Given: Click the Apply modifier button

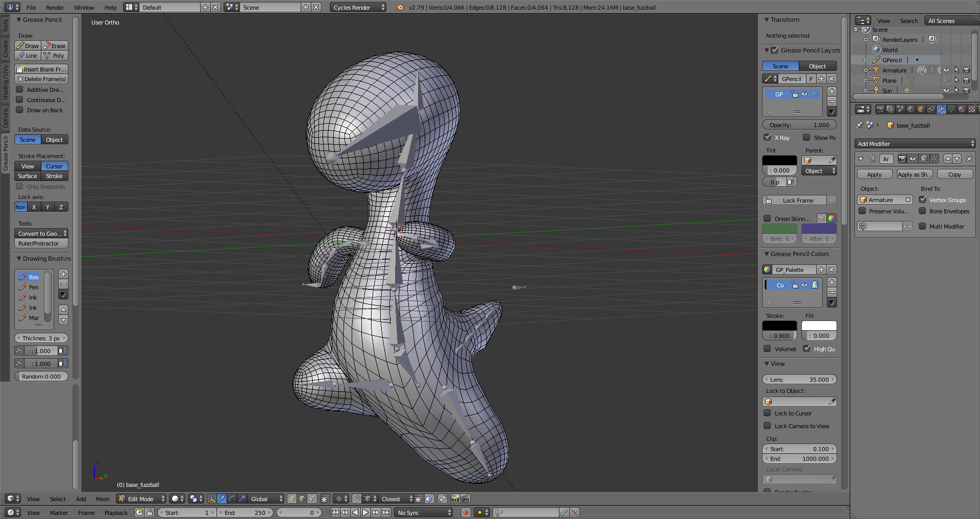Looking at the screenshot, I should (x=874, y=174).
